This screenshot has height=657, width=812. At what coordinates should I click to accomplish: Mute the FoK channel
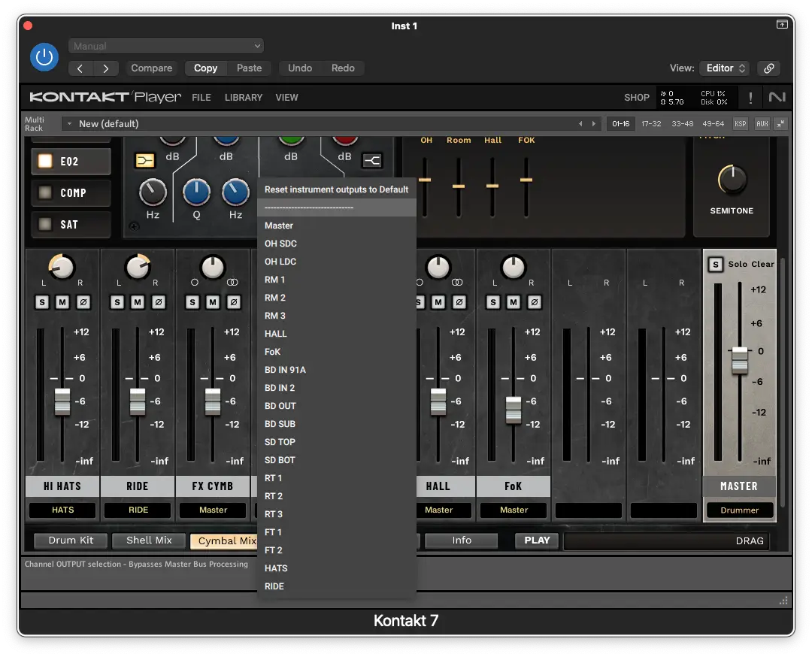pos(514,302)
